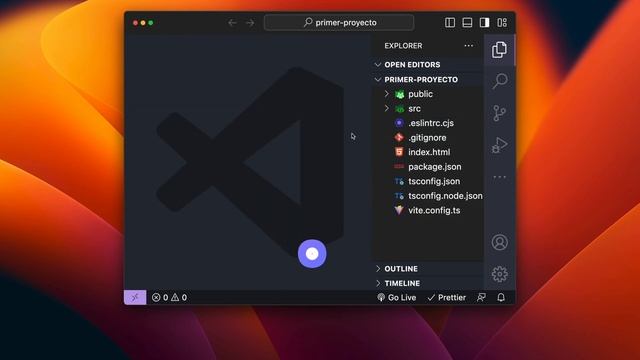Open the Source Control view
This screenshot has height=360, width=640.
click(499, 113)
